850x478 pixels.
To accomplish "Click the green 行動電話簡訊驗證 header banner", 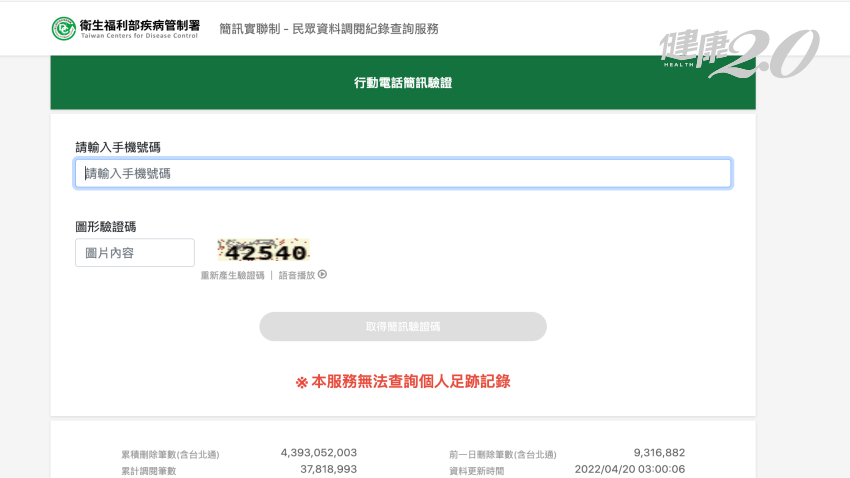I will pyautogui.click(x=403, y=83).
